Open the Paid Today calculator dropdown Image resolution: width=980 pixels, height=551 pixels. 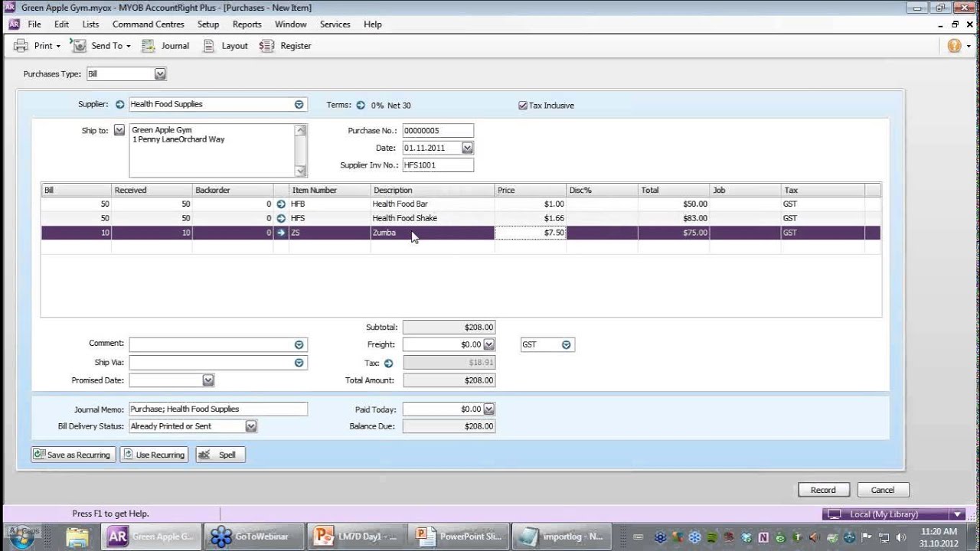pyautogui.click(x=488, y=409)
